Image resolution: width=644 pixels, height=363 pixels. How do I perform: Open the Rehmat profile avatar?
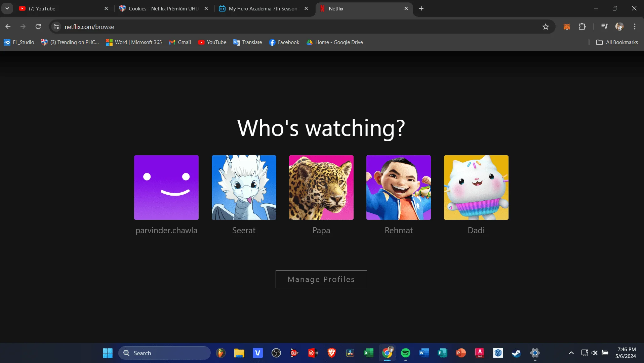399,188
